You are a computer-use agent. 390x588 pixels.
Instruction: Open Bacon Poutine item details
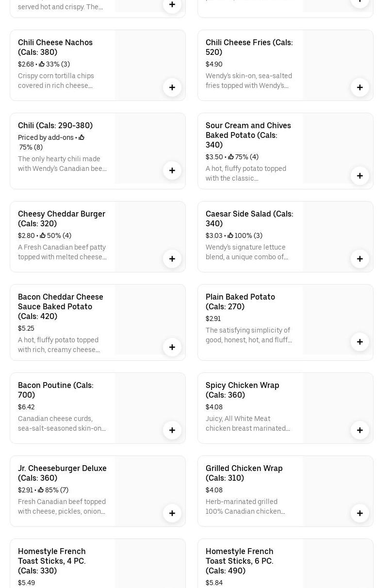(x=56, y=390)
